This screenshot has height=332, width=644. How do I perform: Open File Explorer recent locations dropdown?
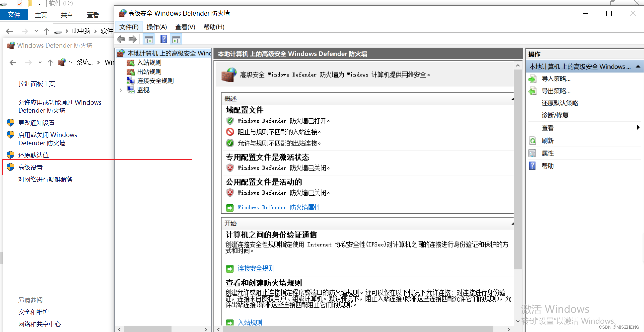tap(36, 31)
